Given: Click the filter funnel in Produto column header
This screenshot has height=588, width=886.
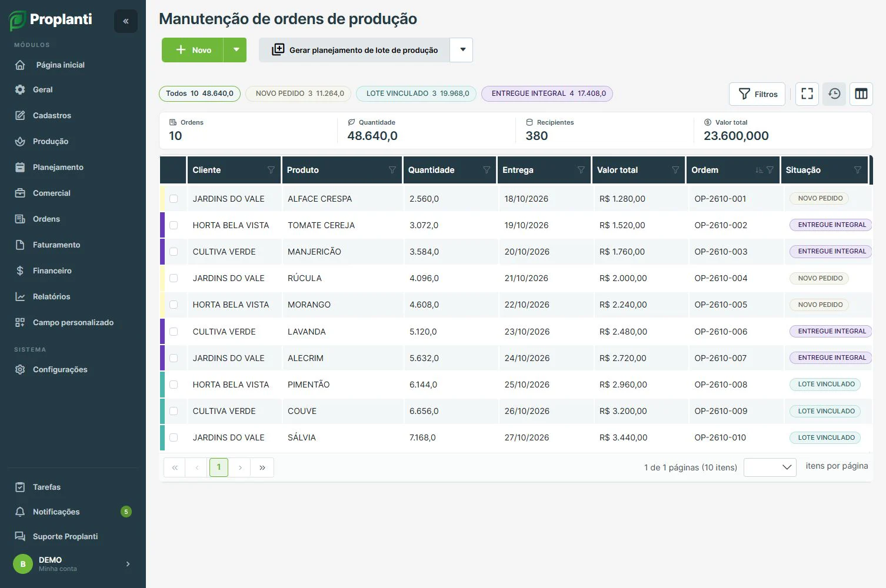Looking at the screenshot, I should 392,170.
